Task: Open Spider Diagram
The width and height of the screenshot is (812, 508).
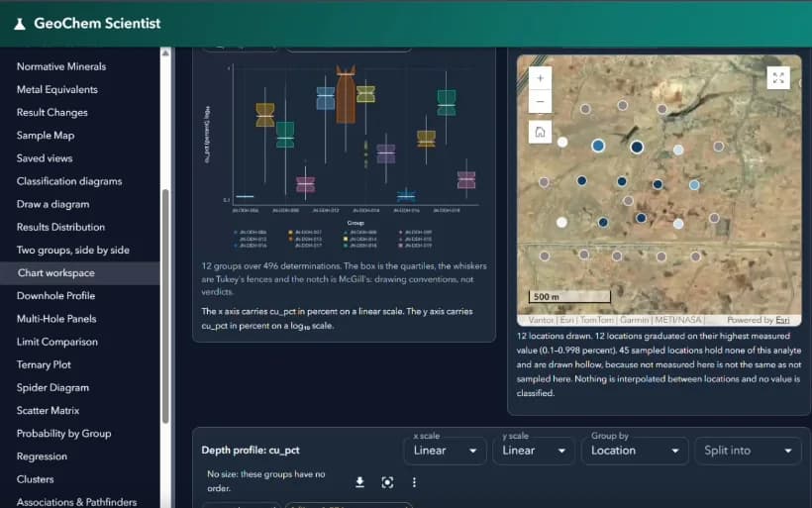Action: [52, 387]
